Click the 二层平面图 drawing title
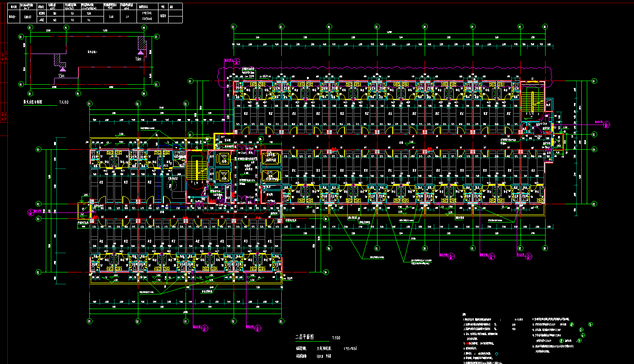Image resolution: width=634 pixels, height=364 pixels. click(x=306, y=337)
